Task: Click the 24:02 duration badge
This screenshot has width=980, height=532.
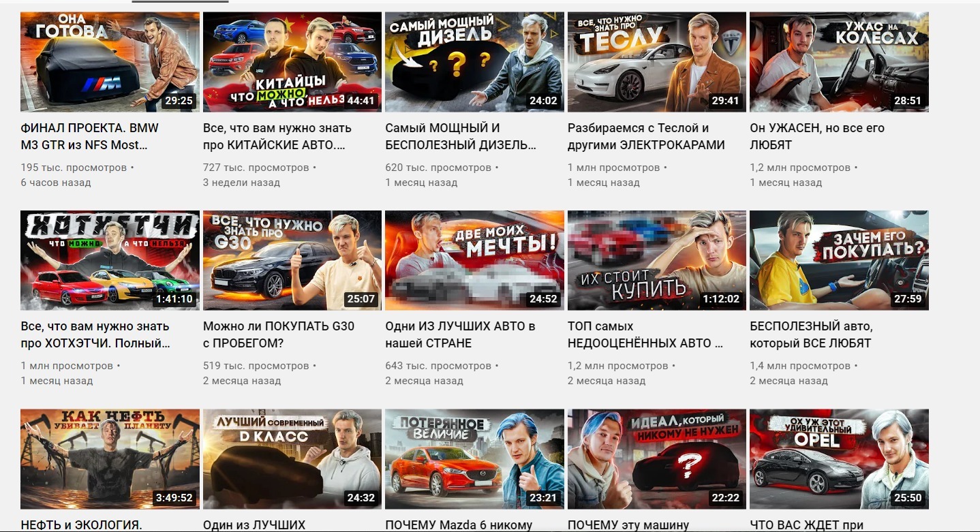Action: pos(543,101)
